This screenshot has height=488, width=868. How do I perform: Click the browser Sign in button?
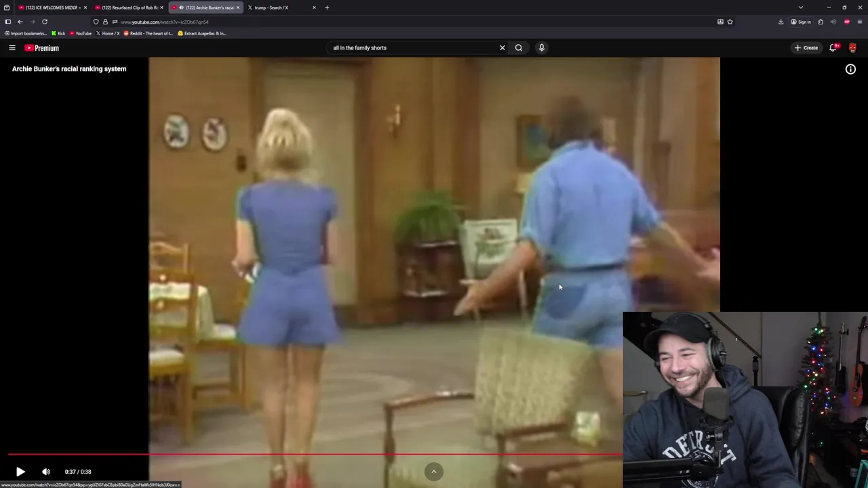(x=801, y=22)
